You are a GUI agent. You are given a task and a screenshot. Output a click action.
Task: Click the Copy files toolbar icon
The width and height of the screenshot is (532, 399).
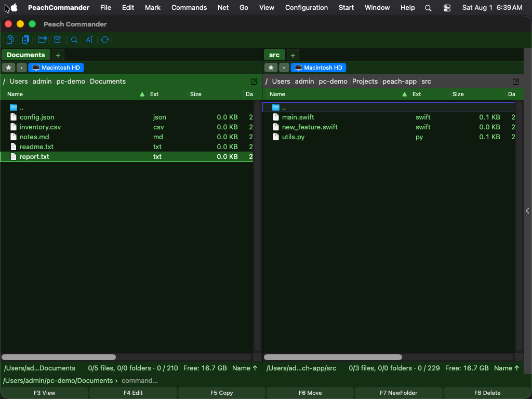(x=10, y=39)
